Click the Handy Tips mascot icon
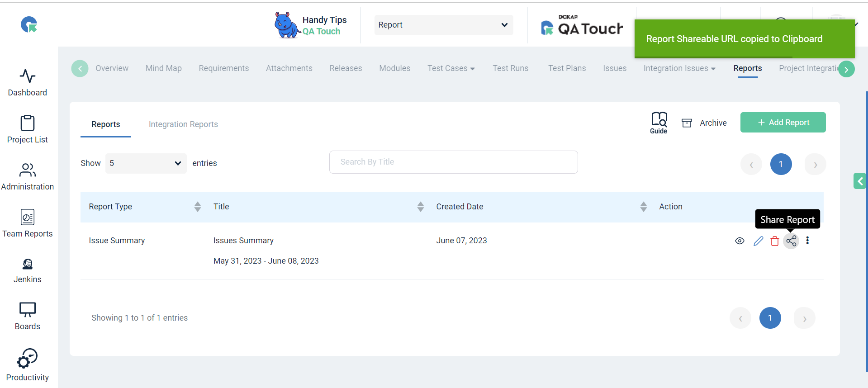 (x=287, y=25)
